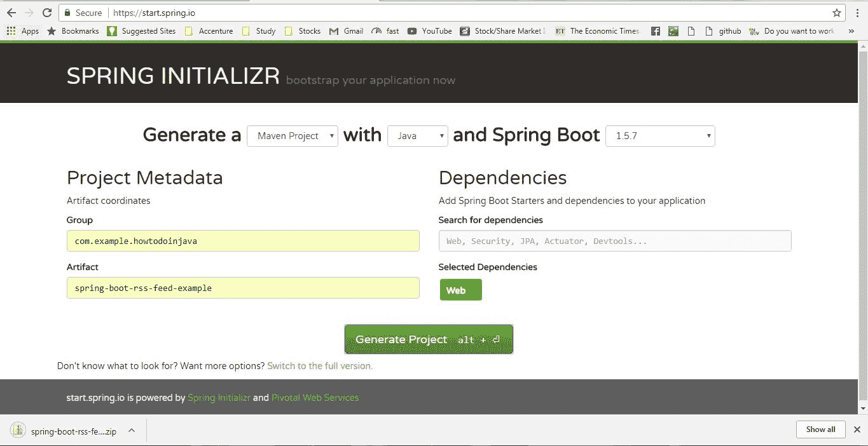Click the 'Project Metadata' heading
The height and width of the screenshot is (446, 868).
145,178
